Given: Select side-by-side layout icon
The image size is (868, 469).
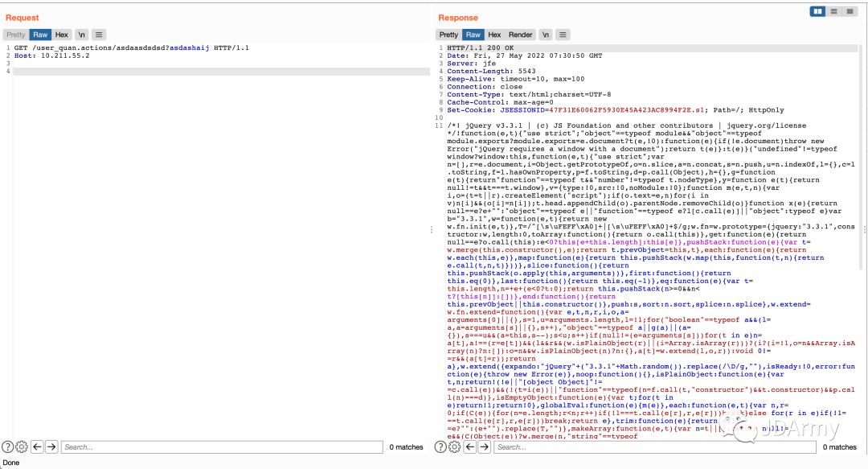Looking at the screenshot, I should click(817, 11).
